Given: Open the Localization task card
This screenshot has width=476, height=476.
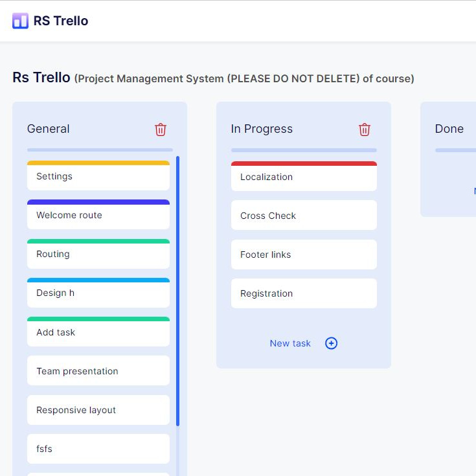Looking at the screenshot, I should pyautogui.click(x=304, y=176).
